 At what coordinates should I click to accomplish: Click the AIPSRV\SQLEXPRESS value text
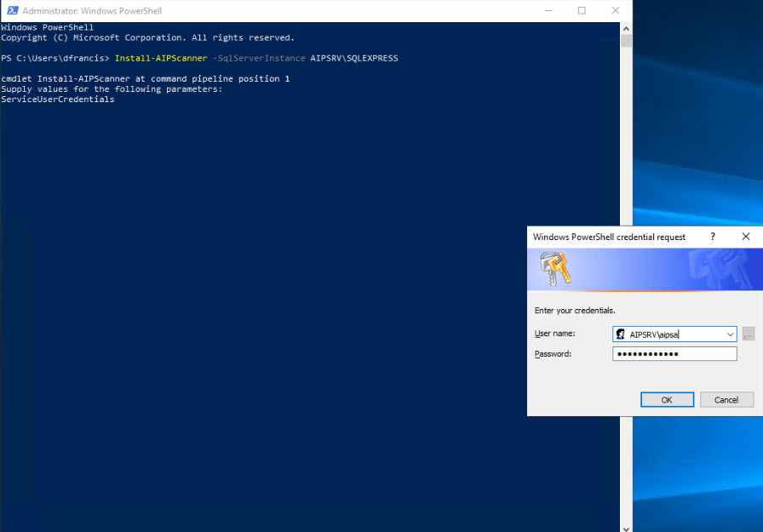pos(354,58)
